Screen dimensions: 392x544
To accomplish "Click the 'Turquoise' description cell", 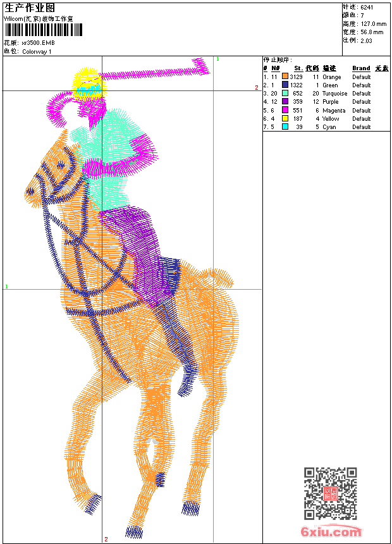I will (x=334, y=94).
